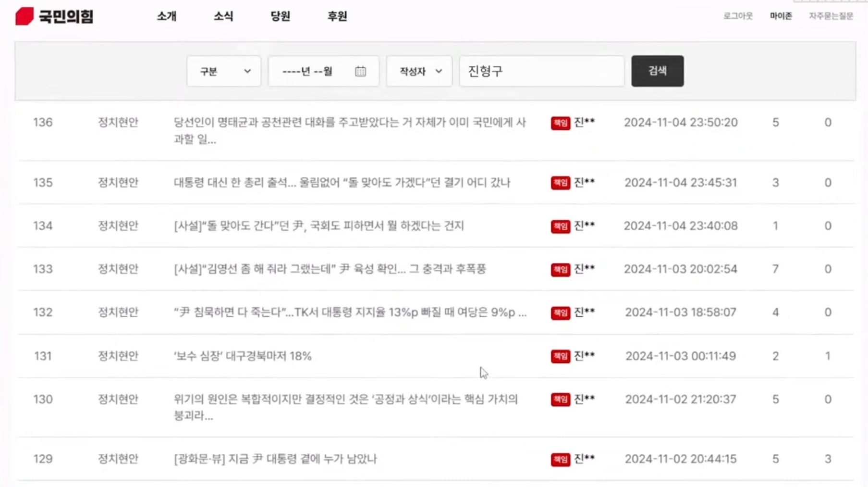Click timestamp 2024-11-02 20:44:15
Image resolution: width=868 pixels, height=487 pixels.
click(x=681, y=459)
